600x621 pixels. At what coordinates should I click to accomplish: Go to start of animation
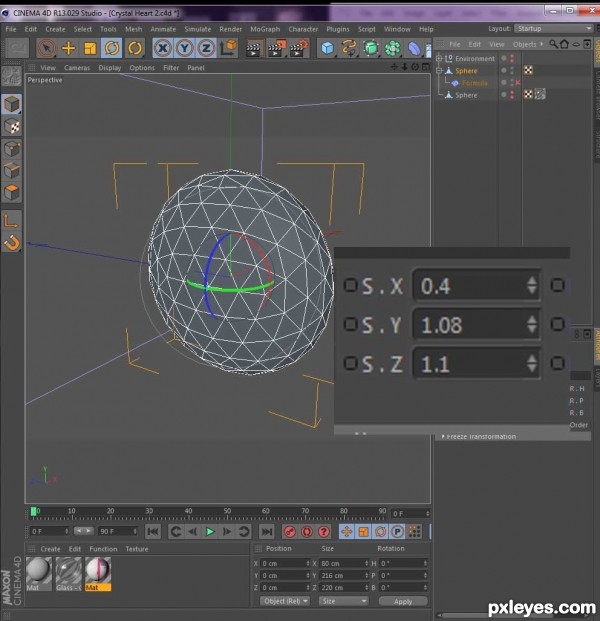pyautogui.click(x=152, y=532)
